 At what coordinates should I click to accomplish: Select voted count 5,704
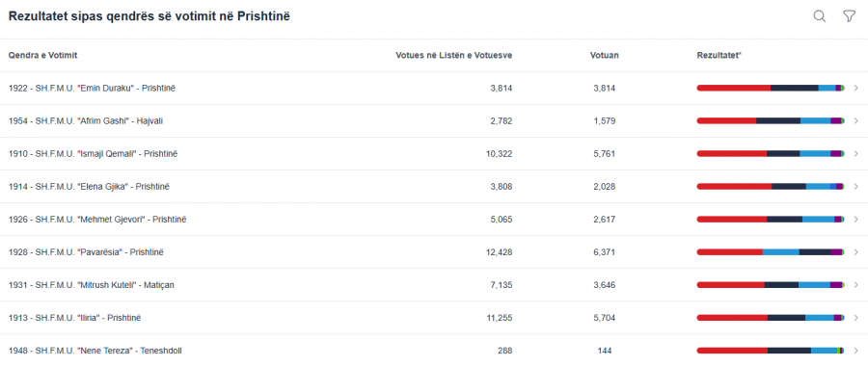605,318
